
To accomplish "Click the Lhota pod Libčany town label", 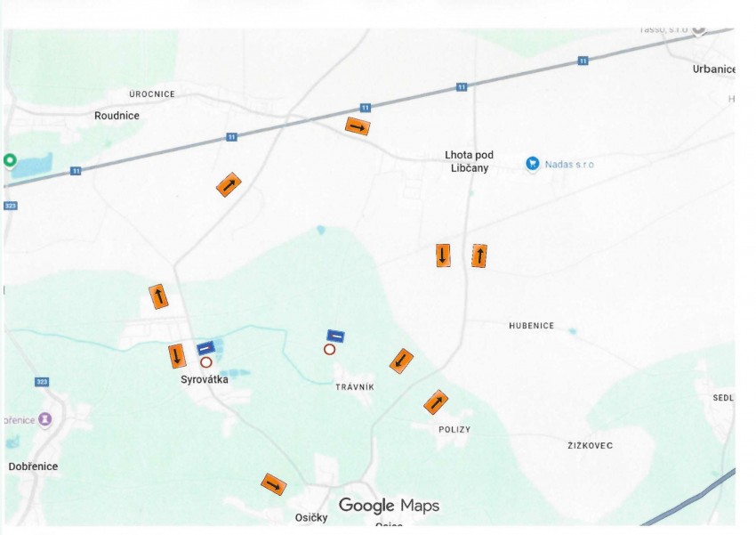I will point(469,161).
